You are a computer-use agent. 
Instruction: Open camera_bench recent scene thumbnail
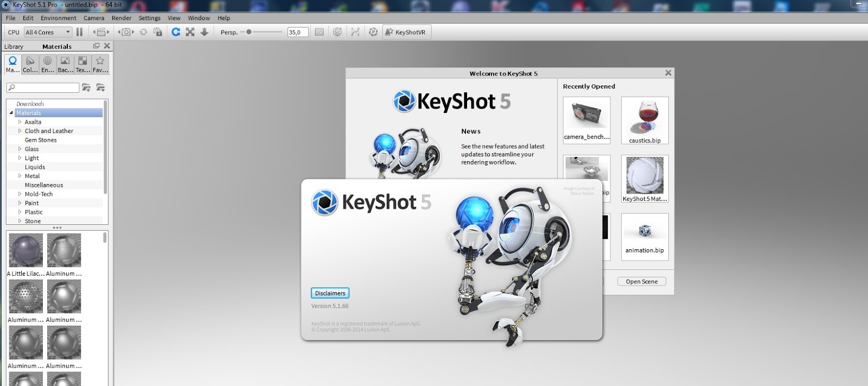point(586,120)
